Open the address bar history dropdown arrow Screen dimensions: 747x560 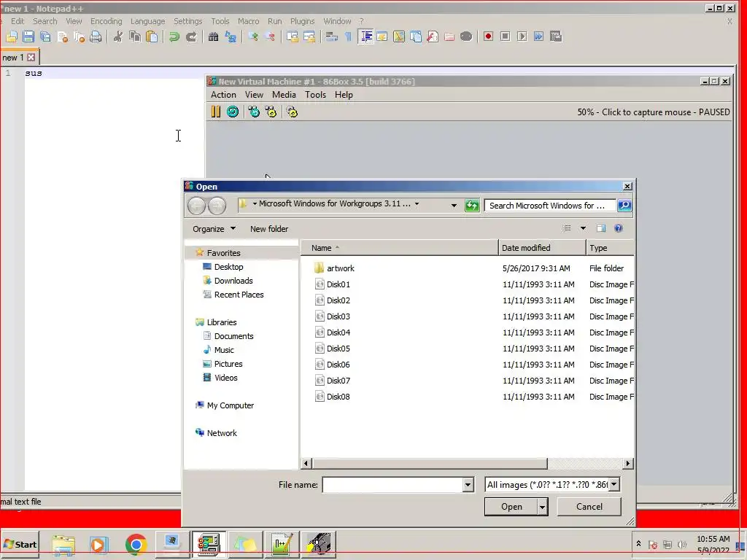tap(454, 205)
